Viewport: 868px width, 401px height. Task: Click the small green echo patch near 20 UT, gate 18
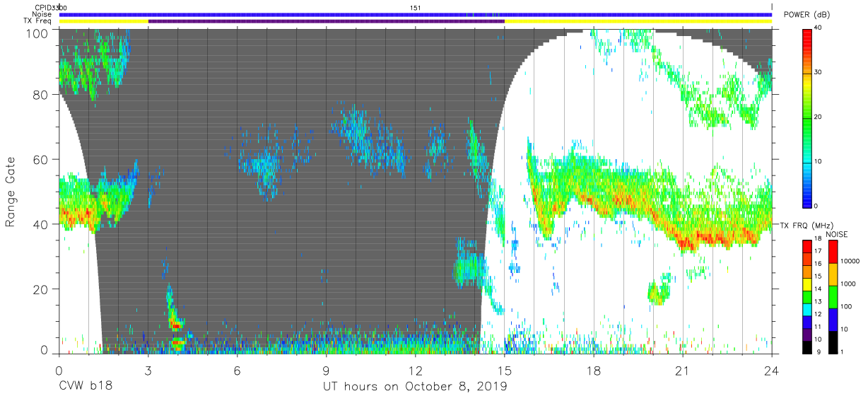[658, 292]
